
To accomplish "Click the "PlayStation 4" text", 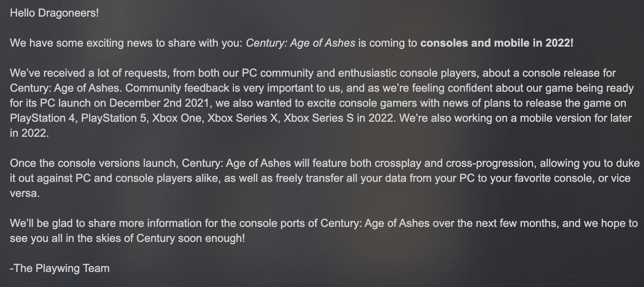I will (x=43, y=118).
